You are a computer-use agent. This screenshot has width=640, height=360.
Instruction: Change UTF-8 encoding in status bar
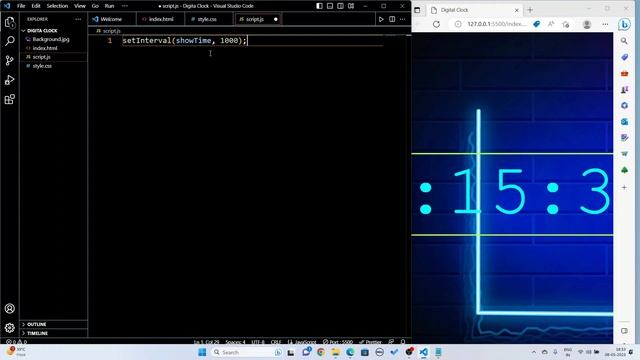pos(258,342)
